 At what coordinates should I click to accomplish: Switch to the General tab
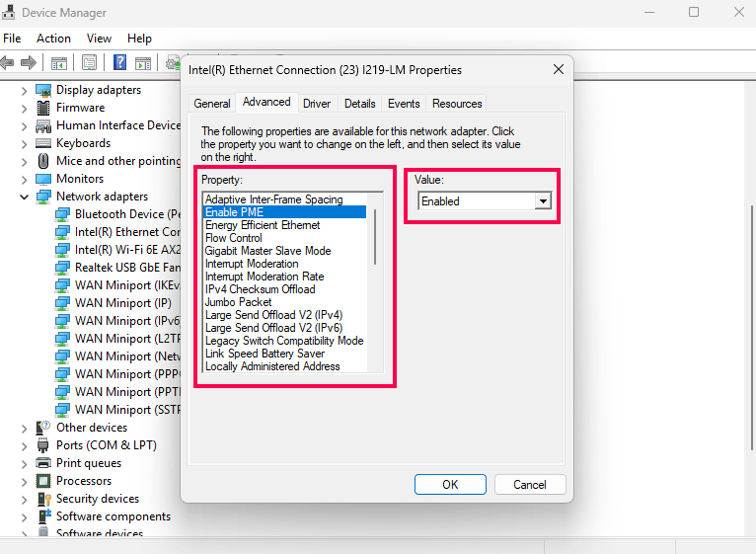tap(212, 104)
